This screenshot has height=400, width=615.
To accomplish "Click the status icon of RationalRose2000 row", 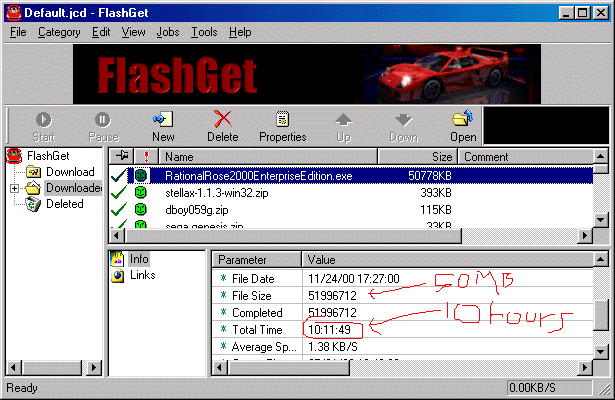I will pyautogui.click(x=141, y=175).
